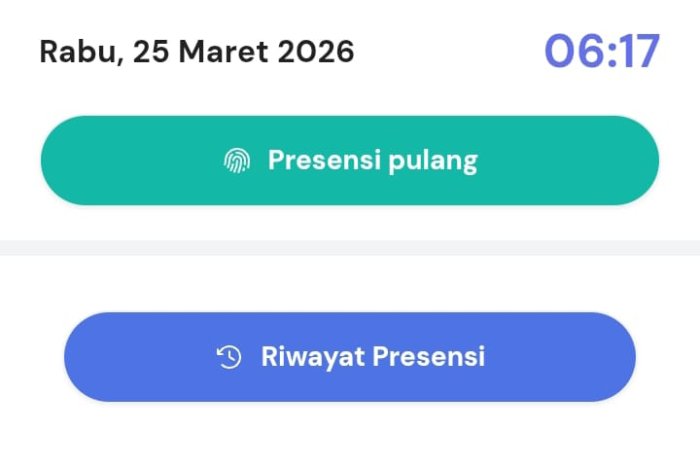This screenshot has width=700, height=467.
Task: Click the date Rabu, 25 Maret 2026
Action: (197, 51)
